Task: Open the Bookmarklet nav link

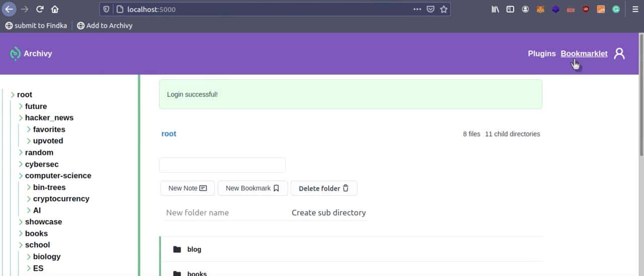Action: 584,53
